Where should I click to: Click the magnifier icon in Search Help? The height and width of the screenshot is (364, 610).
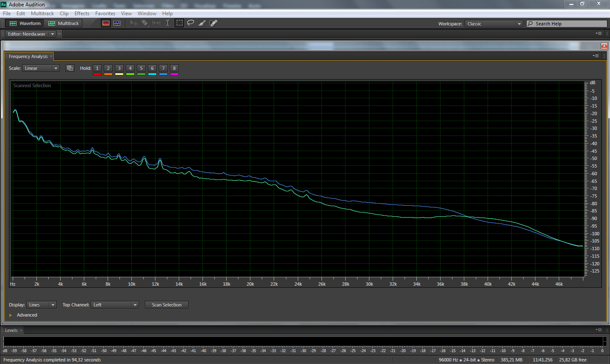[530, 24]
